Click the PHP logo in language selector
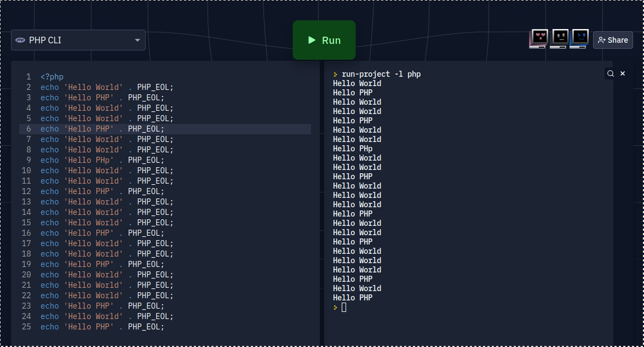This screenshot has height=347, width=644. [x=20, y=40]
